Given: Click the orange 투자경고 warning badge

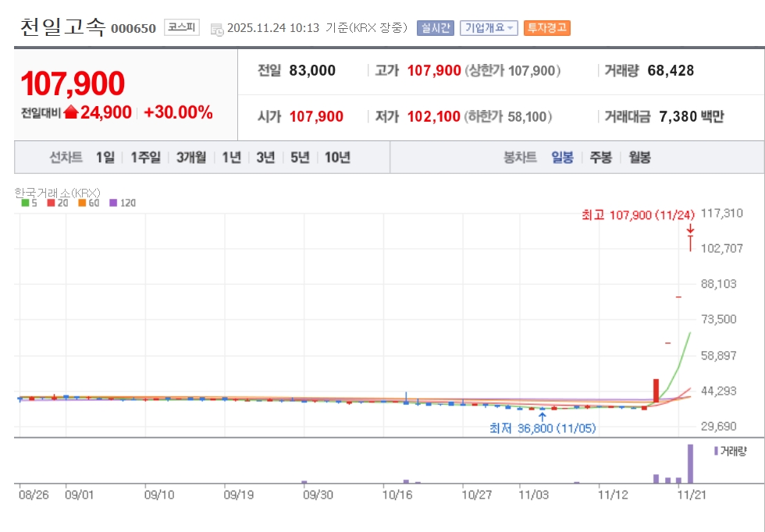Looking at the screenshot, I should (x=546, y=28).
